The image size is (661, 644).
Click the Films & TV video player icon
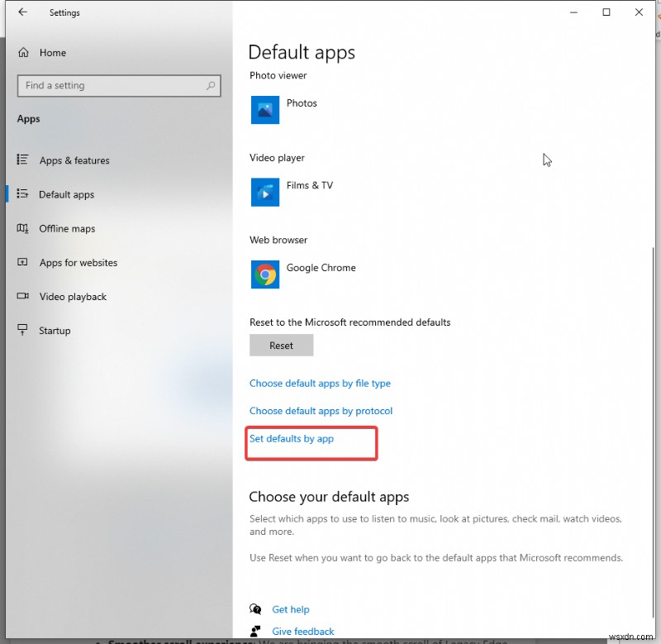(x=264, y=192)
